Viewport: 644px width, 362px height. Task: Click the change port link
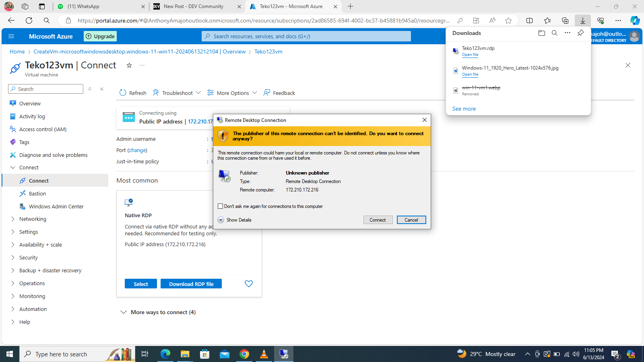(x=137, y=150)
